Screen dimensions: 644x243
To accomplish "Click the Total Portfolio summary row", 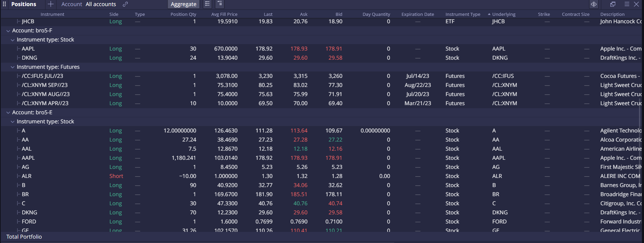I will [x=24, y=237].
